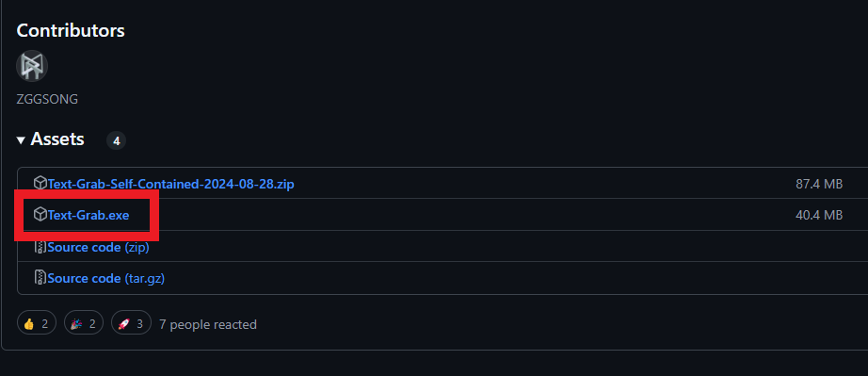Download Text-Grab-Self-Contained-2024-08-28.zip
This screenshot has width=868, height=376.
coord(170,184)
